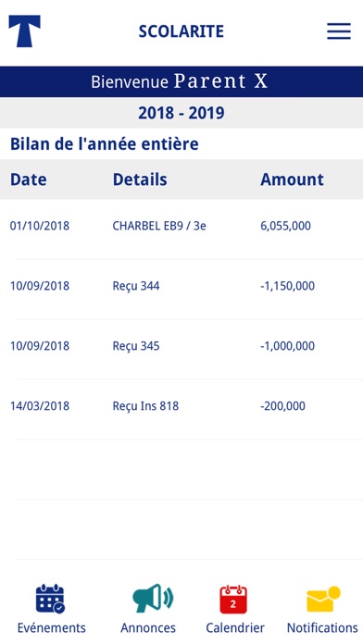Open the yellow Notifications envelope icon
The height and width of the screenshot is (644, 363).
(323, 600)
